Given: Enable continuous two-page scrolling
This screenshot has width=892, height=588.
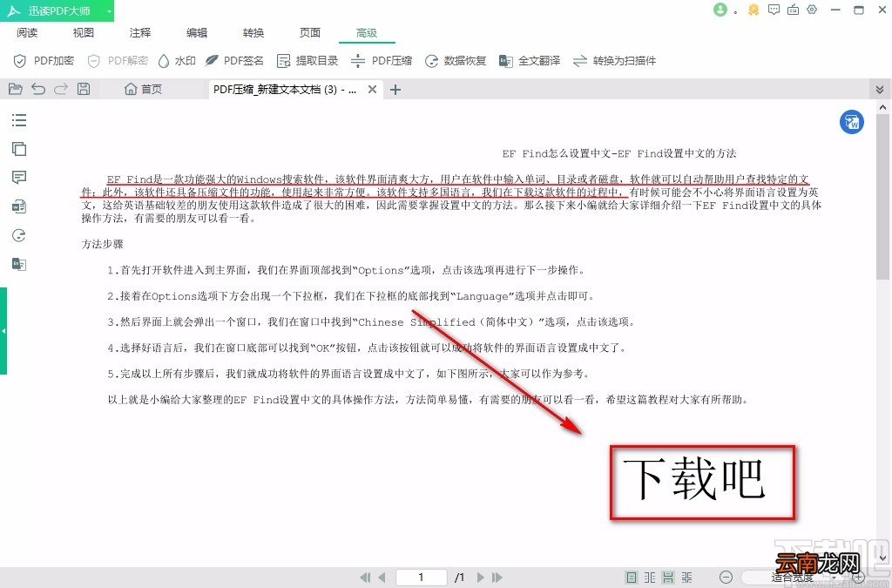Looking at the screenshot, I should pyautogui.click(x=687, y=578).
